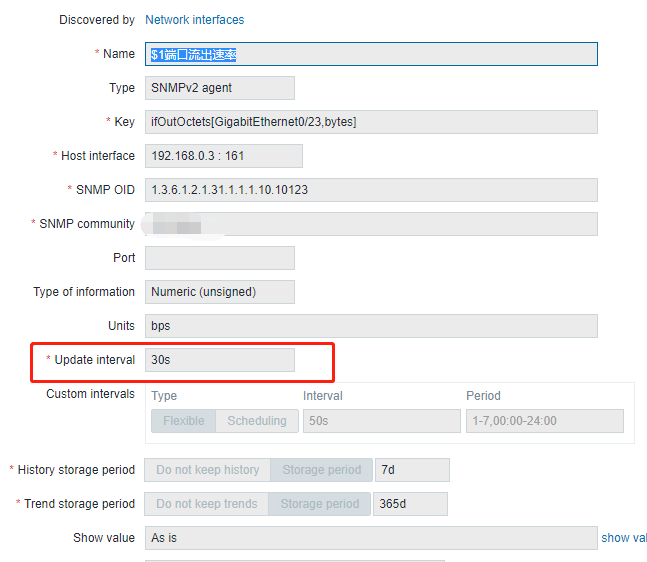Click the SNMP community field
This screenshot has height=562, width=647.
click(371, 224)
